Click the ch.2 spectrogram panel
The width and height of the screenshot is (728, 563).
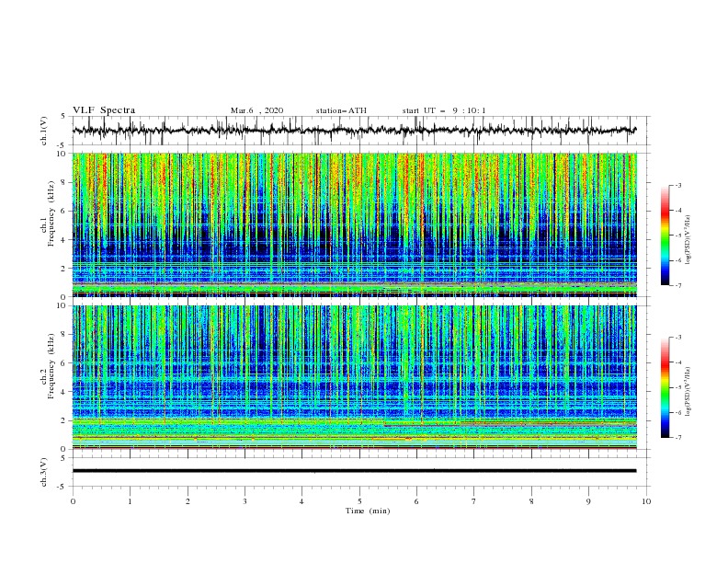[x=355, y=377]
